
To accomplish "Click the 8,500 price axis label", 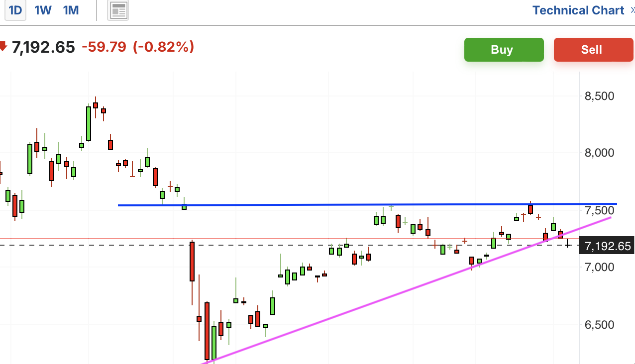I will 599,96.
